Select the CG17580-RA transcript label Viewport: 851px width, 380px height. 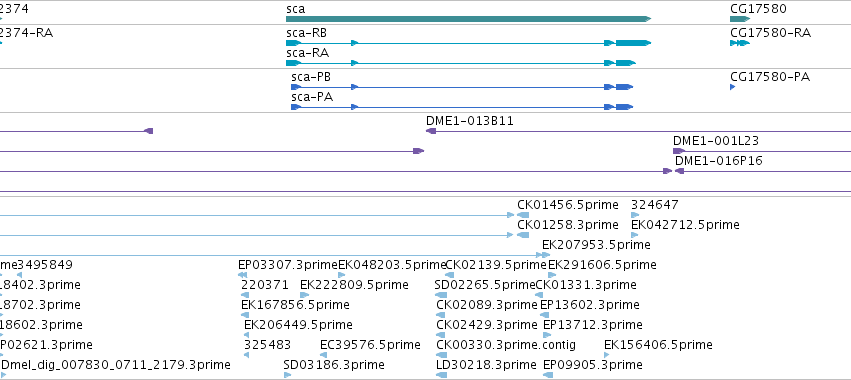click(x=770, y=33)
